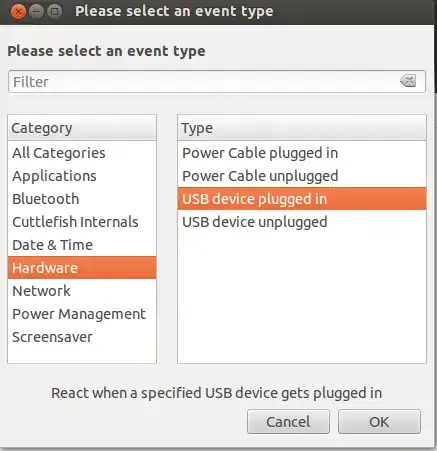Close the event type dialog window
Screen dimensions: 437x451
[18, 12]
